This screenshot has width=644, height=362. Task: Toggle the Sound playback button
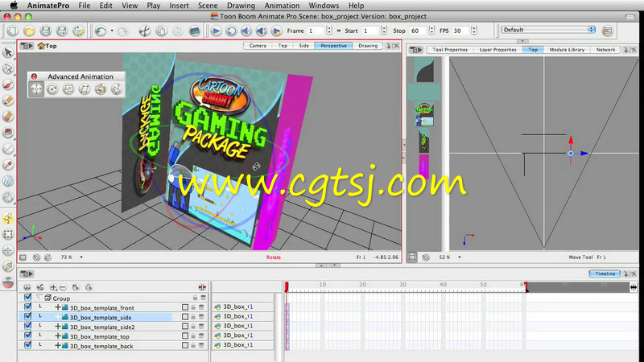pyautogui.click(x=246, y=31)
